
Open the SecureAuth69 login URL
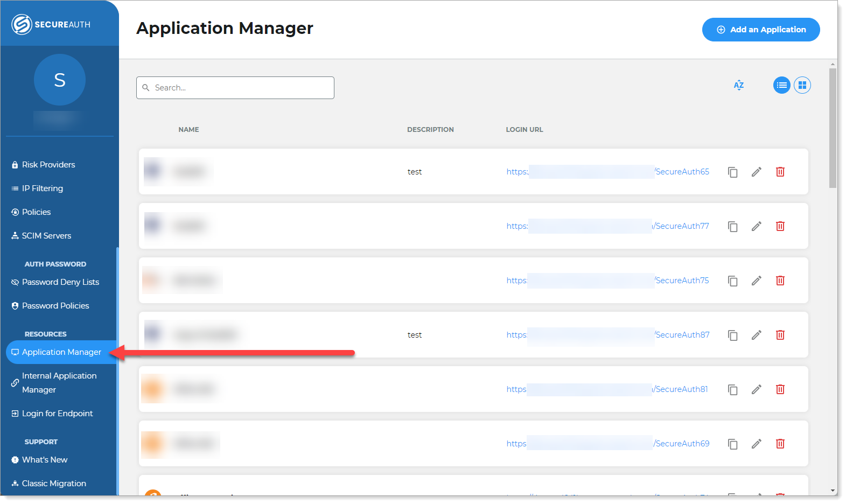pyautogui.click(x=608, y=444)
